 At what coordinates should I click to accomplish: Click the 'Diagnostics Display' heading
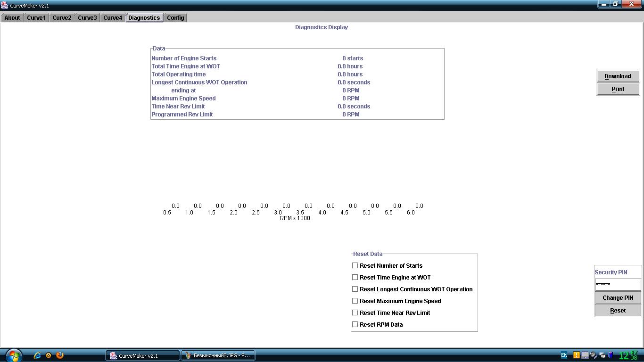click(322, 27)
